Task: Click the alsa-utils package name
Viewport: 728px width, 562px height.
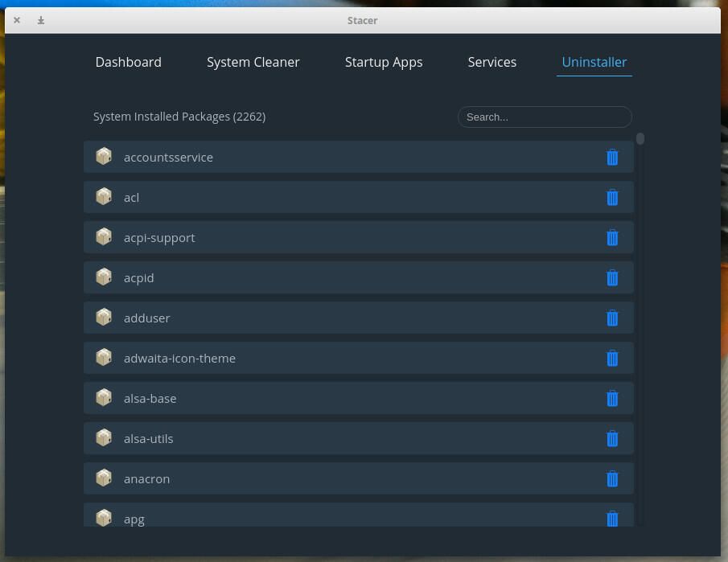Action: tap(148, 439)
